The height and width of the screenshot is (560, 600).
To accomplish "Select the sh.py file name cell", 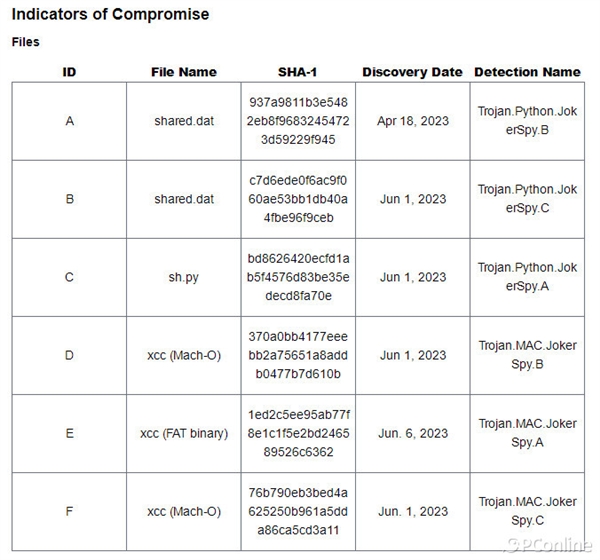I will 184,277.
